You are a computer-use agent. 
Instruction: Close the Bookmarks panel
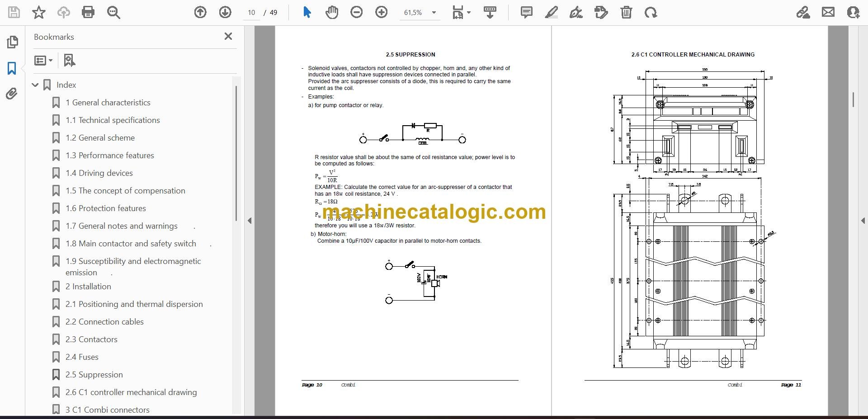(228, 36)
